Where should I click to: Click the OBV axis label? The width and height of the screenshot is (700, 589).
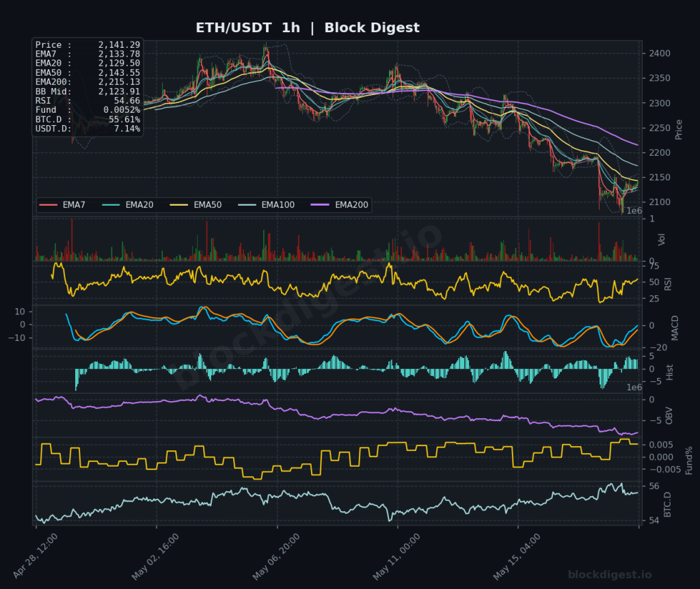pyautogui.click(x=669, y=416)
